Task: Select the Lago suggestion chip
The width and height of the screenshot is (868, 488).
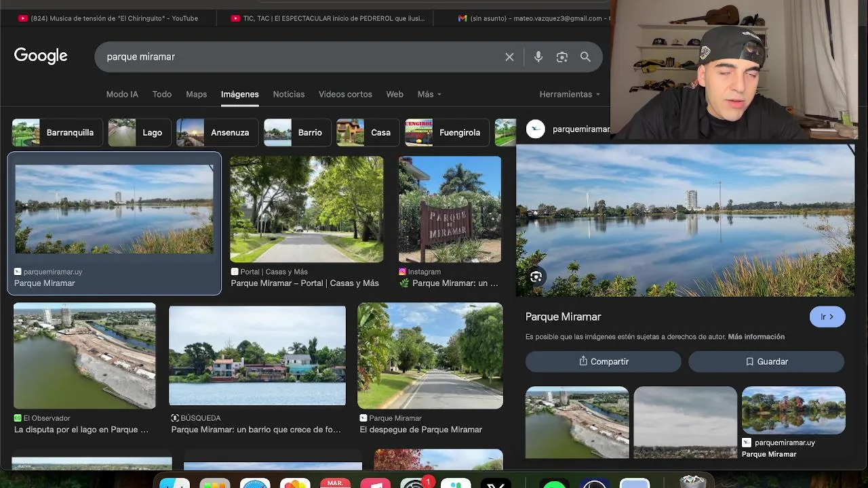Action: click(140, 132)
